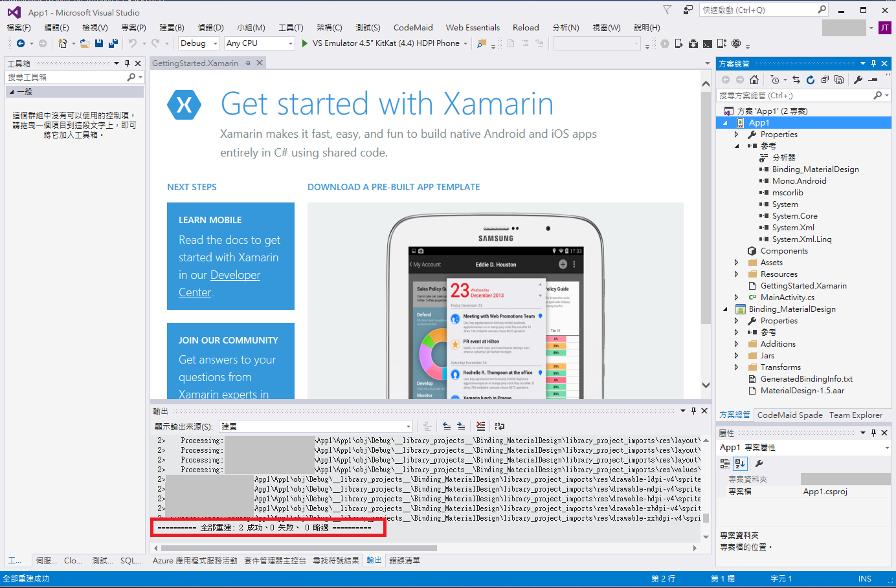Open the Android adb command prompt icon
Image resolution: width=896 pixels, height=588 pixels.
708,43
